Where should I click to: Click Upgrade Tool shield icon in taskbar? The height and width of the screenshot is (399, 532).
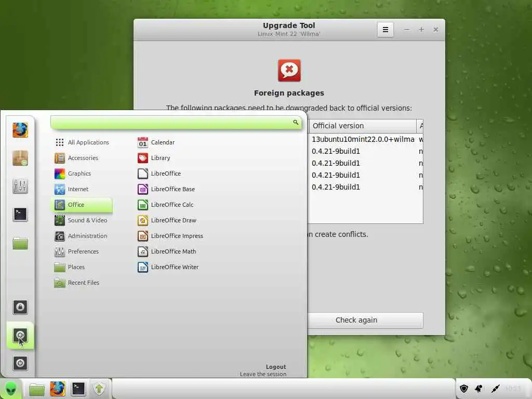[x=99, y=389]
